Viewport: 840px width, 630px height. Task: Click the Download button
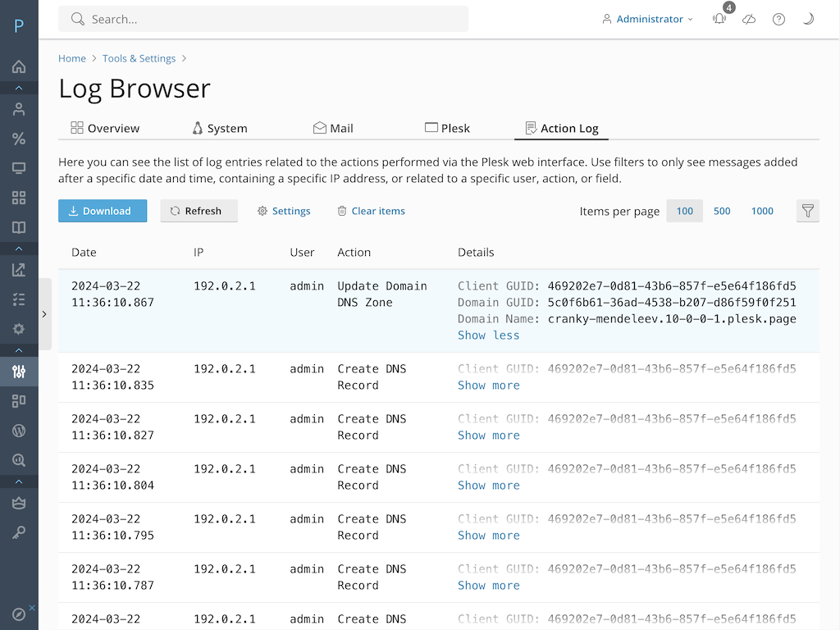103,211
